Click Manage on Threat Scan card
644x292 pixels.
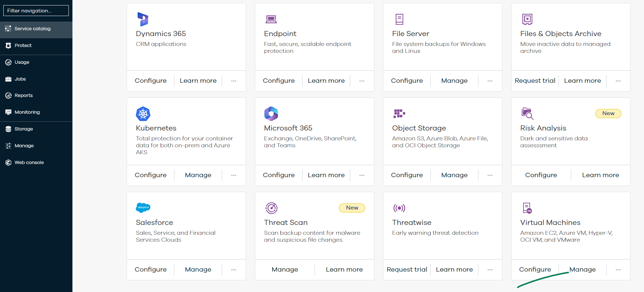[285, 270]
